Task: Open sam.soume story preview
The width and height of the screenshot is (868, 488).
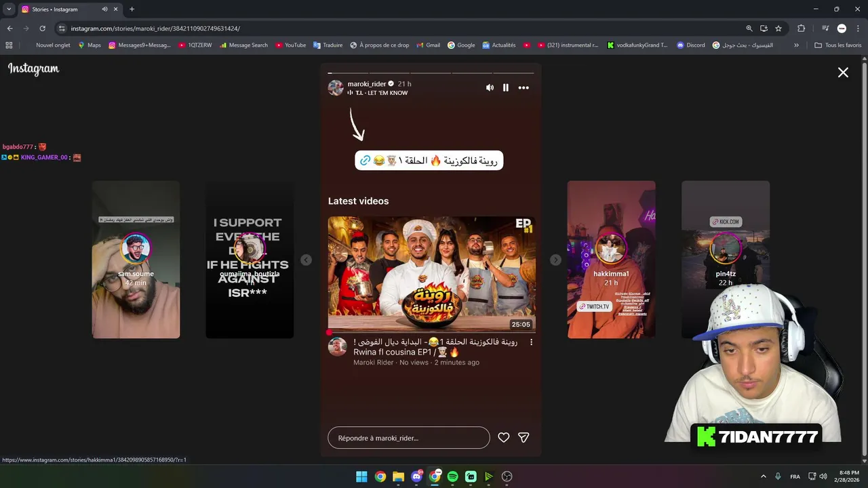Action: [x=136, y=260]
